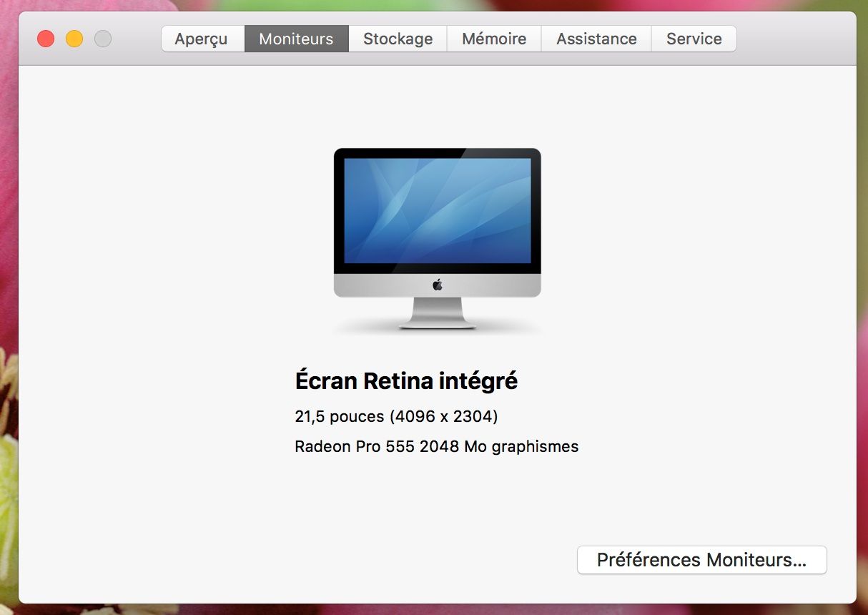Select the Moniteurs tab
868x615 pixels.
(x=296, y=39)
